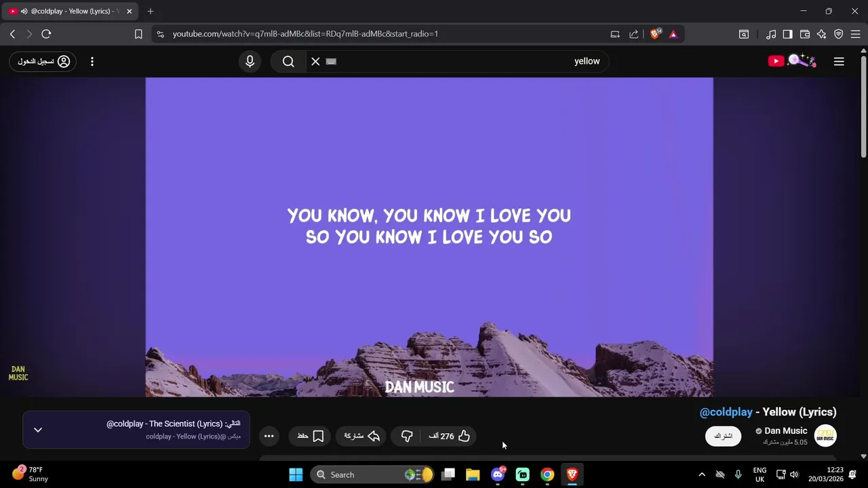The image size is (868, 488).
Task: Click the microphone tray icon
Action: pos(738,474)
